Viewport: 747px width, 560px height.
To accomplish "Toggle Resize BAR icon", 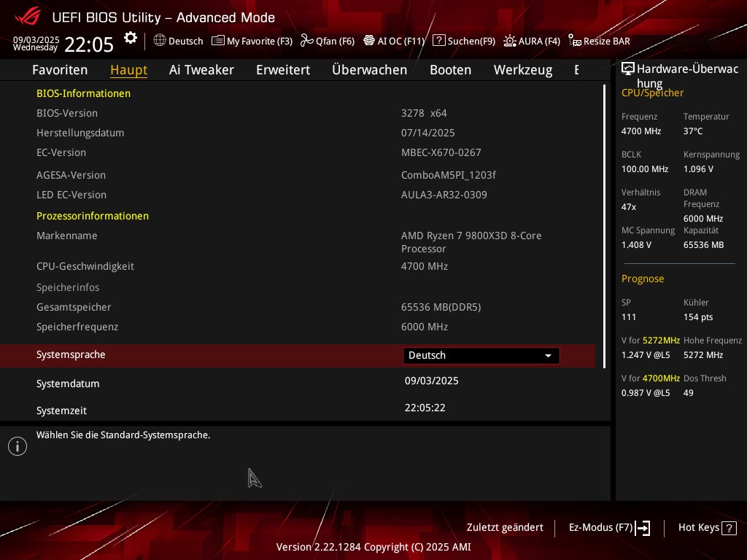I will [x=575, y=41].
